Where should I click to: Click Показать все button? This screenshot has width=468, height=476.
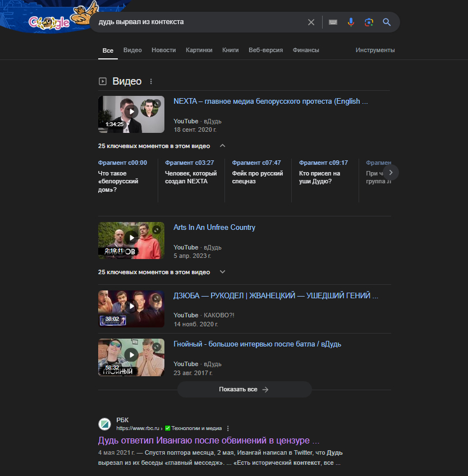pyautogui.click(x=244, y=389)
